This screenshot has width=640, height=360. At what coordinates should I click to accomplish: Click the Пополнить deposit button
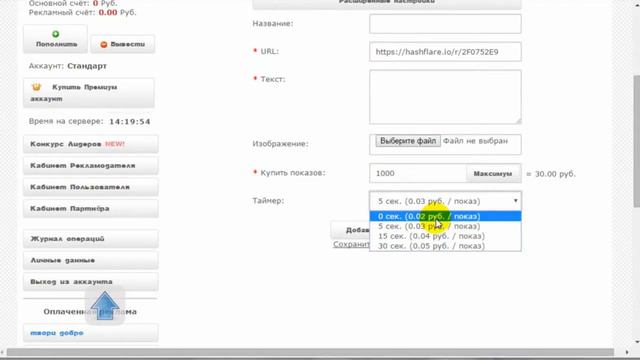coord(56,39)
